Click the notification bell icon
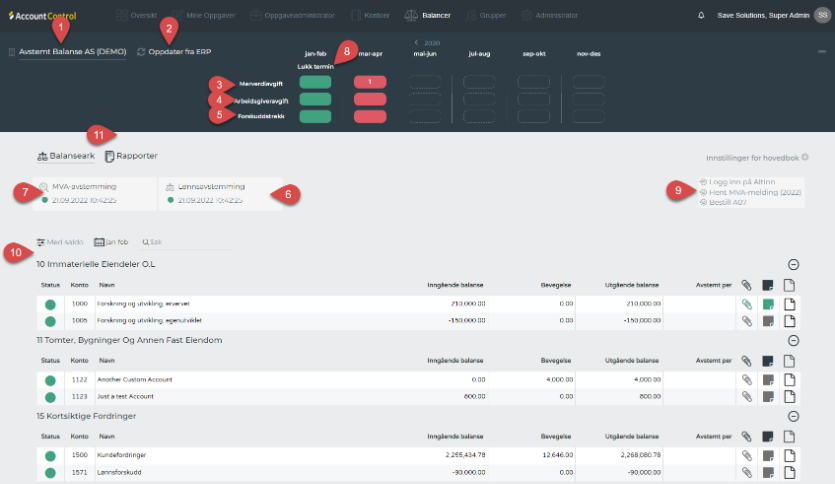835x484 pixels. point(700,16)
